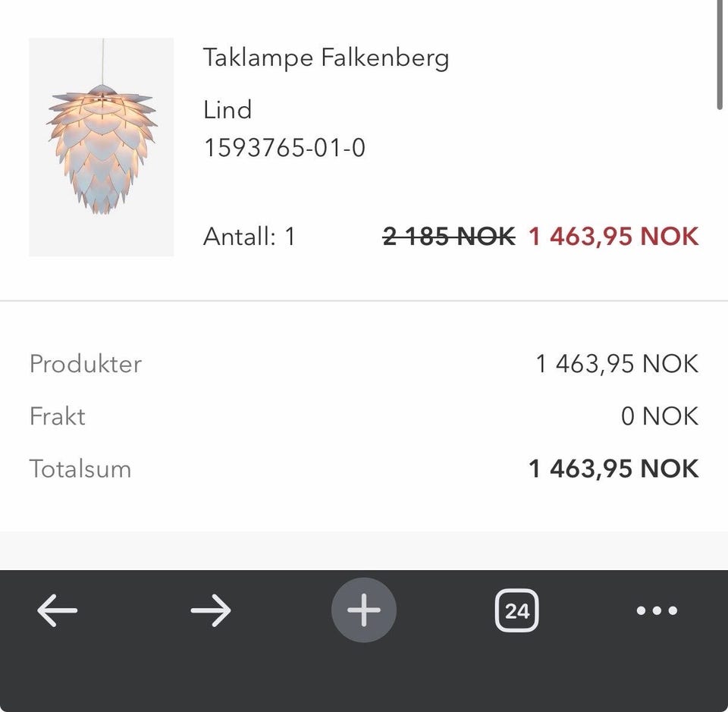The image size is (728, 712).
Task: Select the plus button in the toolbar
Action: [x=363, y=610]
